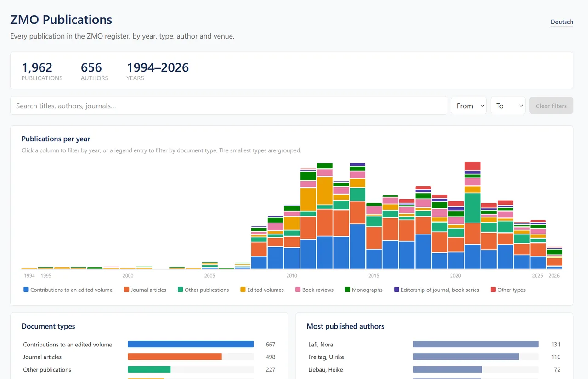The height and width of the screenshot is (379, 588).
Task: Select the 2015 column in chart
Action: [374, 236]
